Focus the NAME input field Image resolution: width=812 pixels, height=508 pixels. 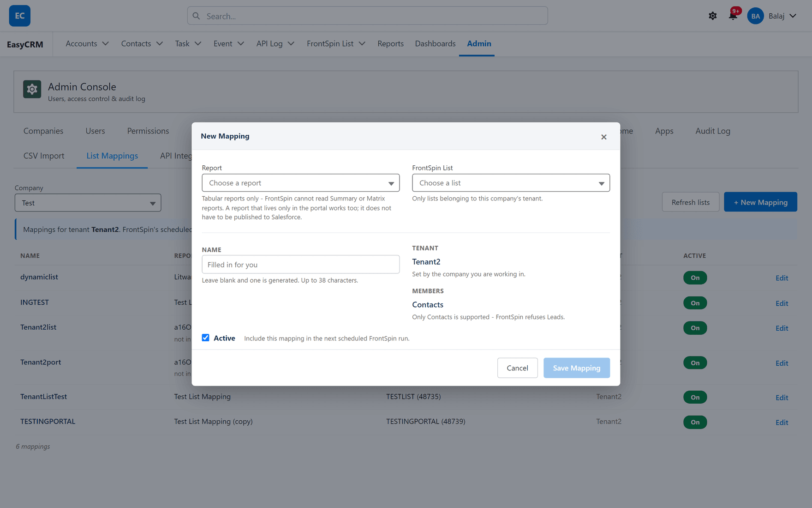300,265
